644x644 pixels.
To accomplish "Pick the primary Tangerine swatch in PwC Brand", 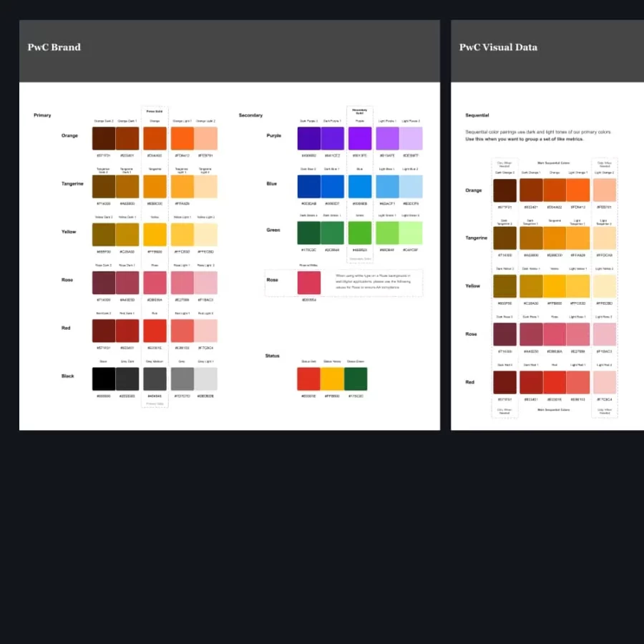I will 155,186.
